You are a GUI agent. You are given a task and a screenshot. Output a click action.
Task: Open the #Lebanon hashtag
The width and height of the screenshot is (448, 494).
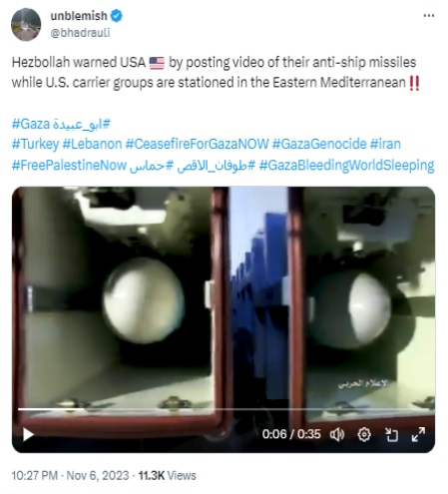(92, 145)
